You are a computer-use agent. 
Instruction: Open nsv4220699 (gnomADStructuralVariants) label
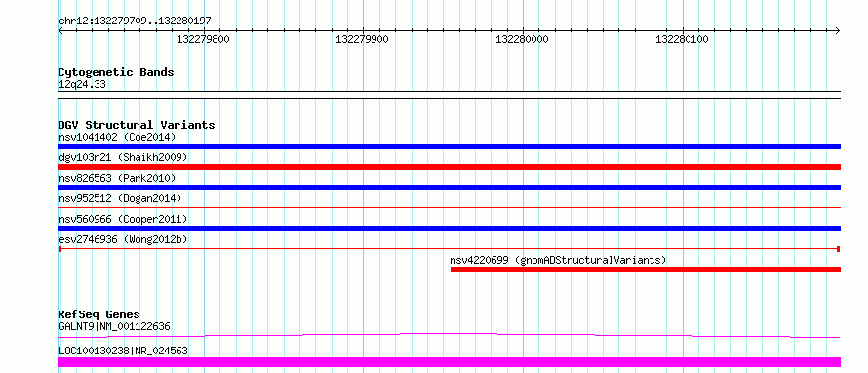click(x=558, y=260)
